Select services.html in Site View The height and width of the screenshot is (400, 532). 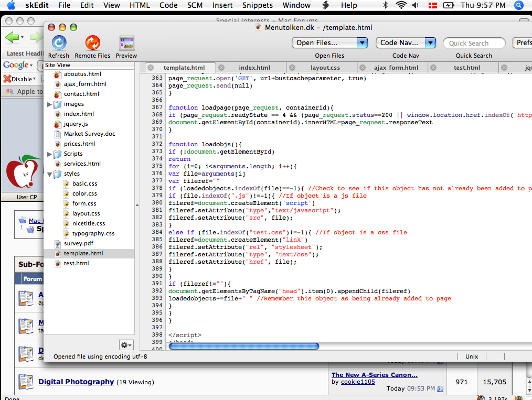point(82,164)
